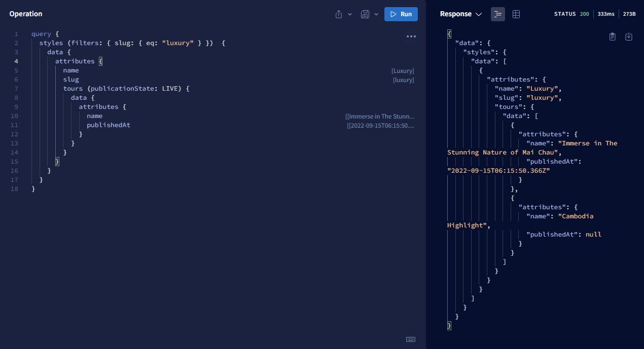
Task: Copy the response to clipboard
Action: 612,36
